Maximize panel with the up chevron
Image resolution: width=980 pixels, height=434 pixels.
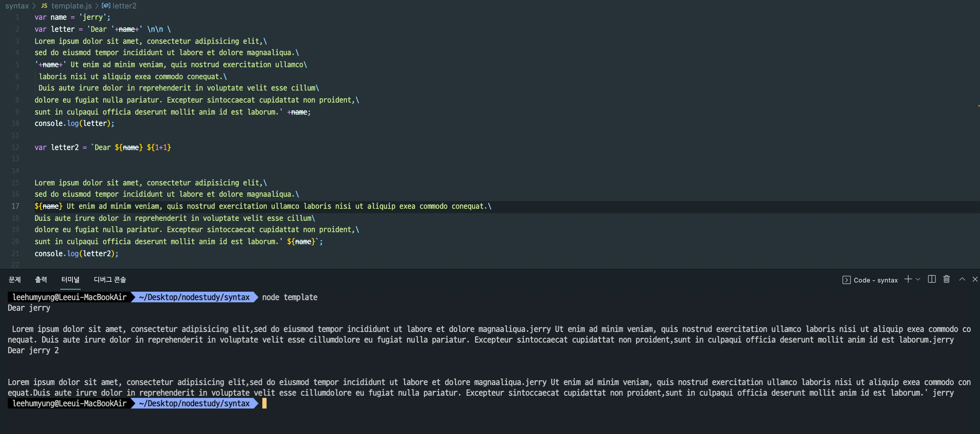tap(962, 279)
